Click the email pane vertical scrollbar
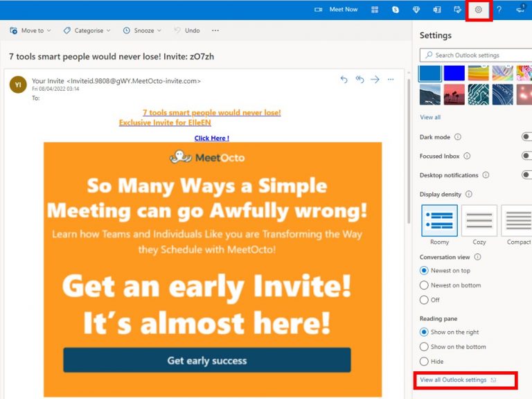532x399 pixels. (x=409, y=151)
